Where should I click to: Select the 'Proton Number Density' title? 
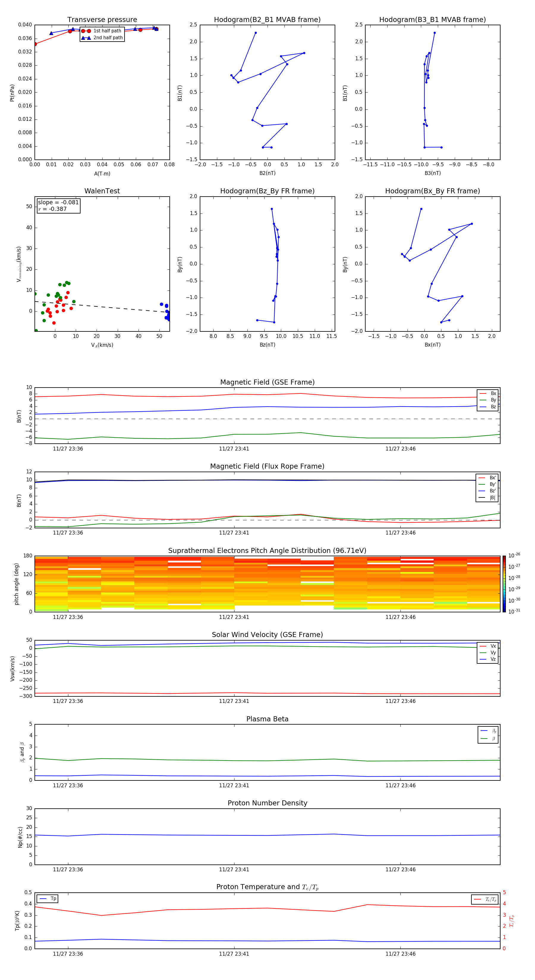click(x=267, y=804)
